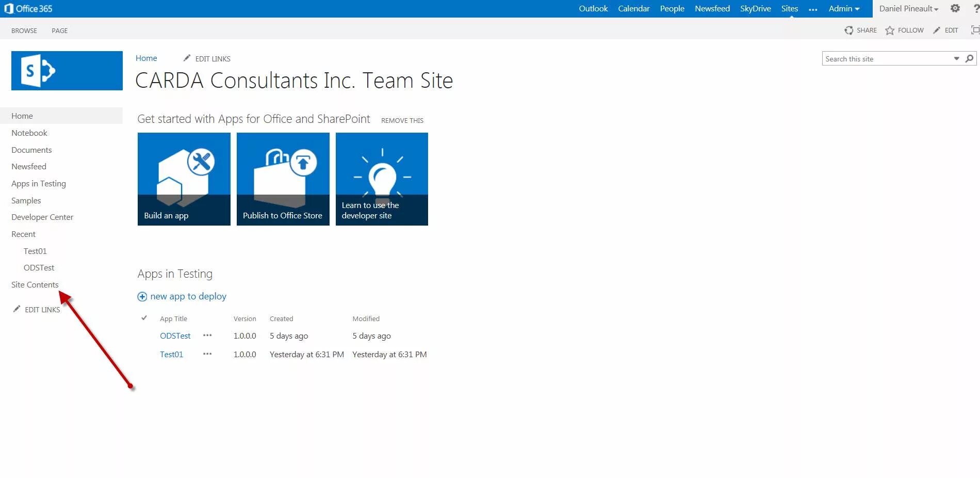The height and width of the screenshot is (478, 980).
Task: Click the plus icon for new app
Action: click(142, 297)
